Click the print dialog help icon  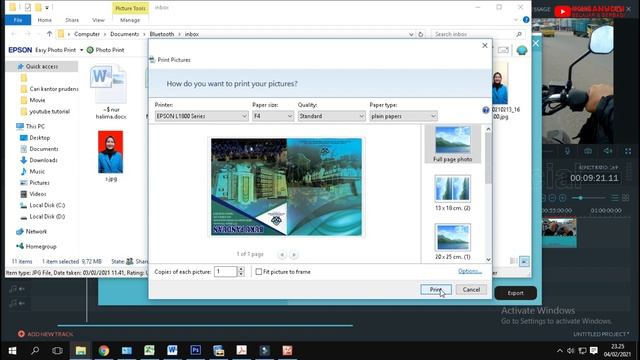(x=485, y=110)
